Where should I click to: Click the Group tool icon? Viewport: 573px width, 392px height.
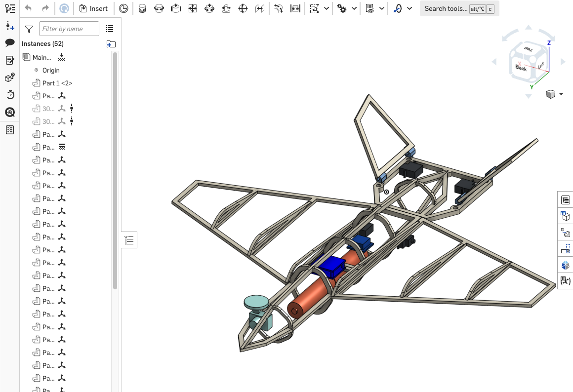[314, 8]
